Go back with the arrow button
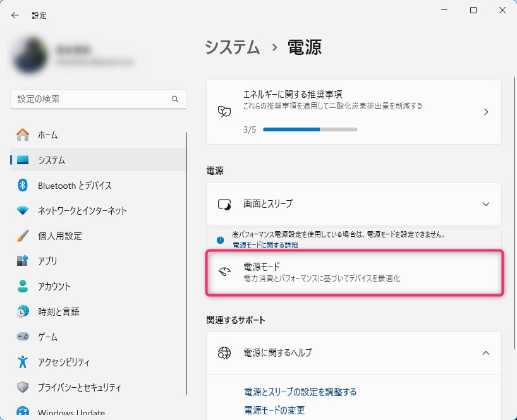Screen dimensions: 517x420 tap(15, 15)
